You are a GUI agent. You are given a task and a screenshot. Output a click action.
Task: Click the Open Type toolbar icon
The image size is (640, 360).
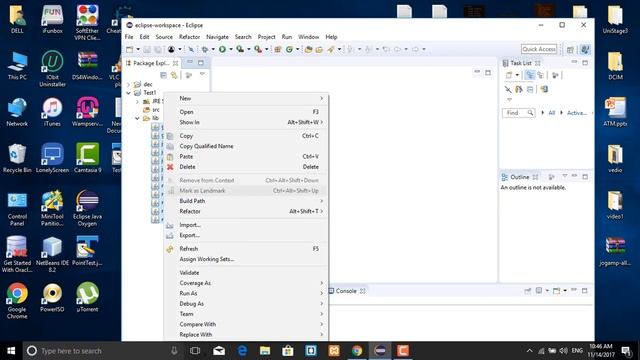tap(309, 49)
